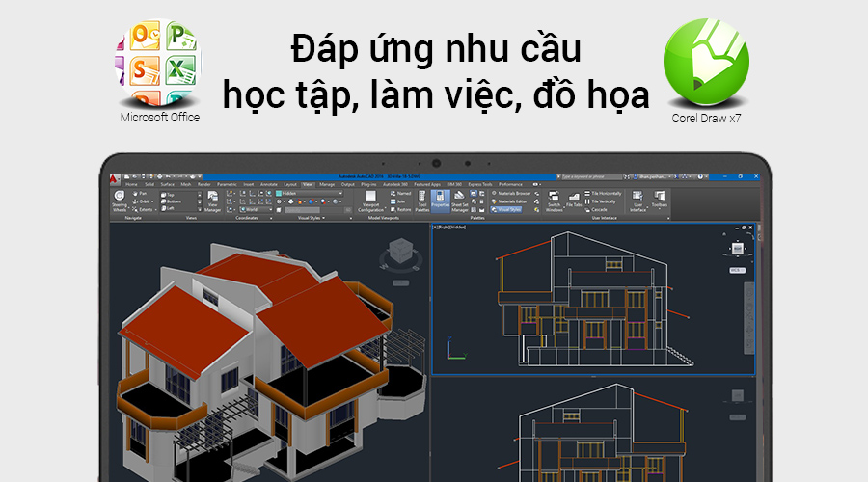Open the Render ribbon tab

[x=204, y=184]
